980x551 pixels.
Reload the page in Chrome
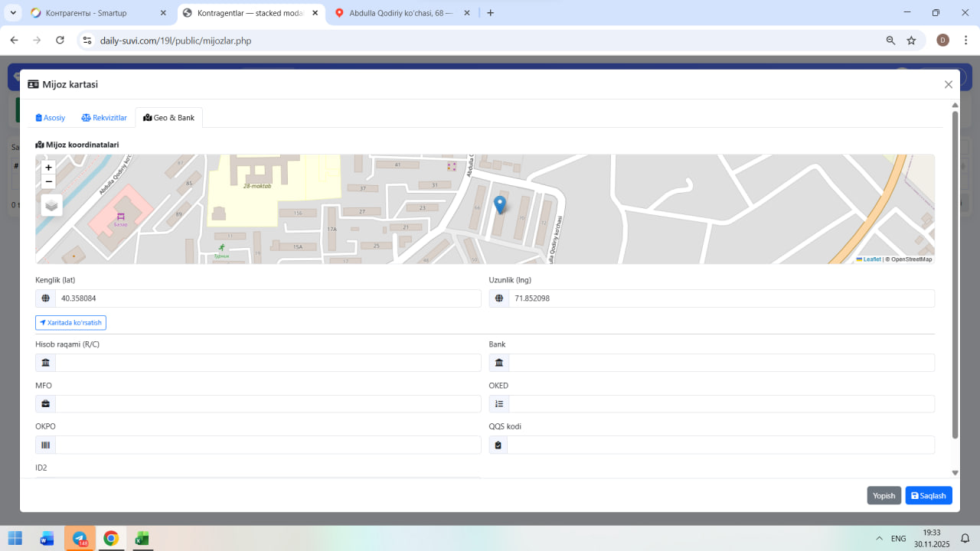tap(60, 41)
